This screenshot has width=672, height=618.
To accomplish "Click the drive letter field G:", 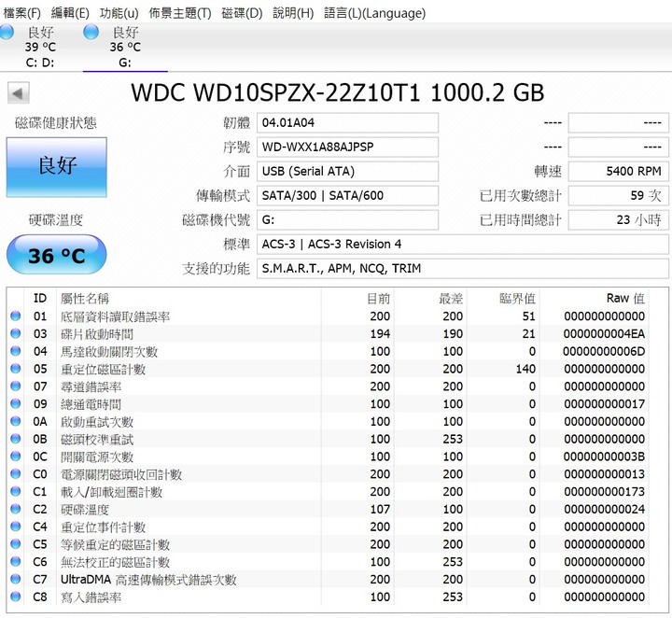I will (347, 220).
